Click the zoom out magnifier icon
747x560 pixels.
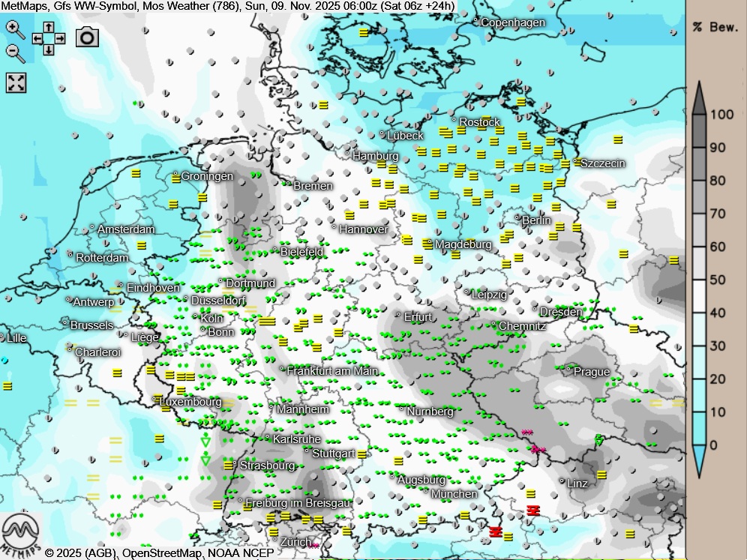[x=14, y=52]
